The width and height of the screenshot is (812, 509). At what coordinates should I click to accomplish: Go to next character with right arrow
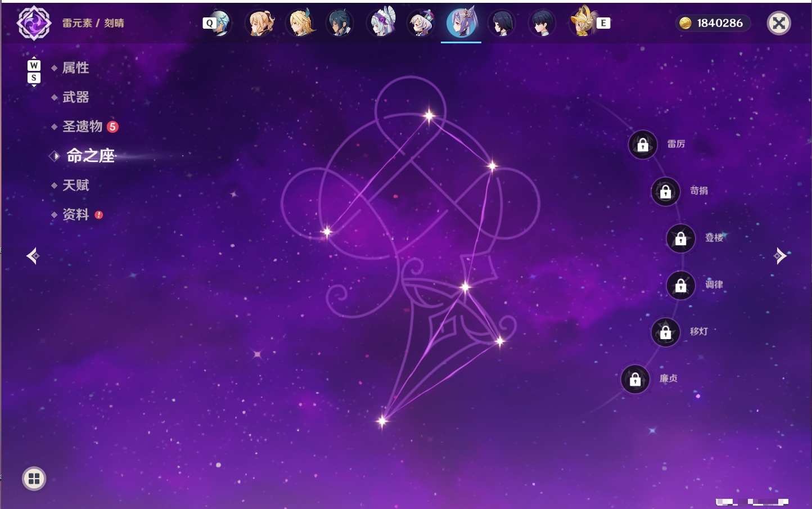780,256
